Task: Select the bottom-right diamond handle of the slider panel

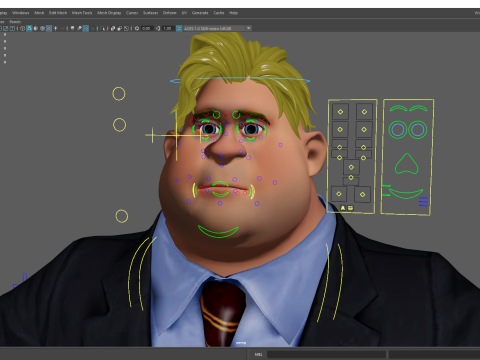Action: point(363,194)
